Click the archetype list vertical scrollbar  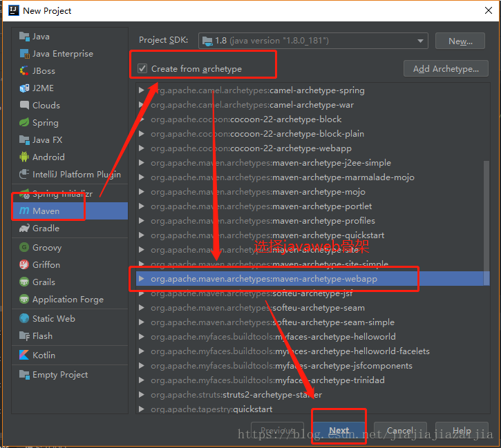pyautogui.click(x=486, y=222)
